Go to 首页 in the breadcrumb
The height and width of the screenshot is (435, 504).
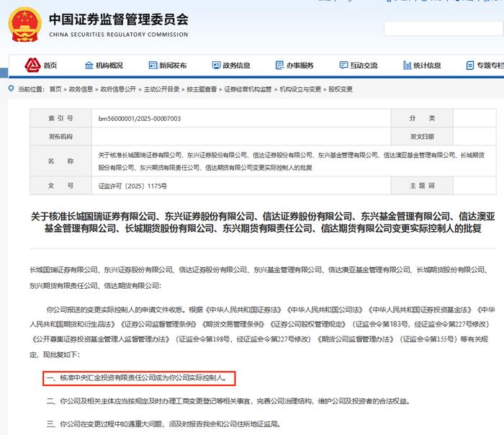55,89
